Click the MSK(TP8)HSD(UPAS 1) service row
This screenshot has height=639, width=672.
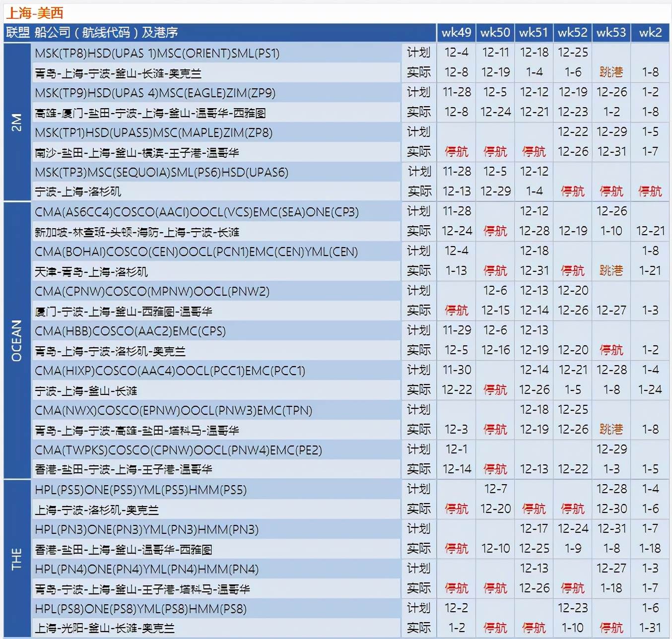[216, 53]
